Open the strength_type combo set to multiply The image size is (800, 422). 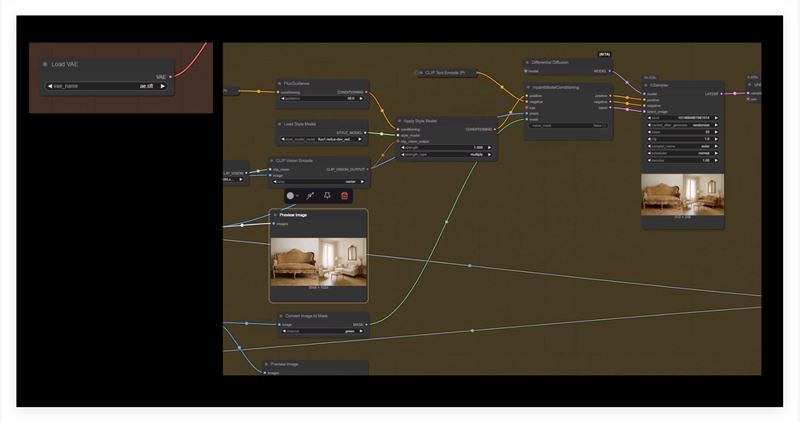(x=446, y=154)
